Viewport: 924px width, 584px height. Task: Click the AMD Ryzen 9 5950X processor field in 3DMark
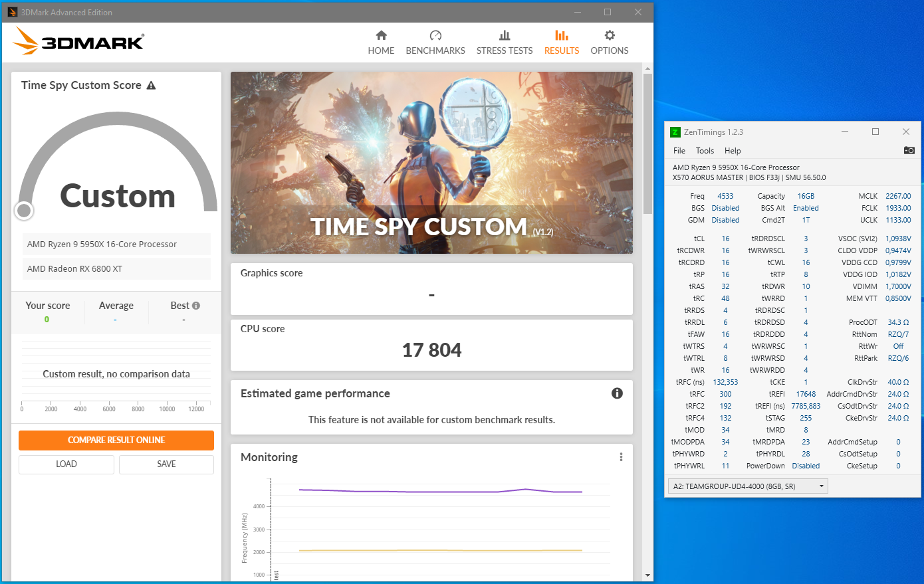[x=116, y=244]
